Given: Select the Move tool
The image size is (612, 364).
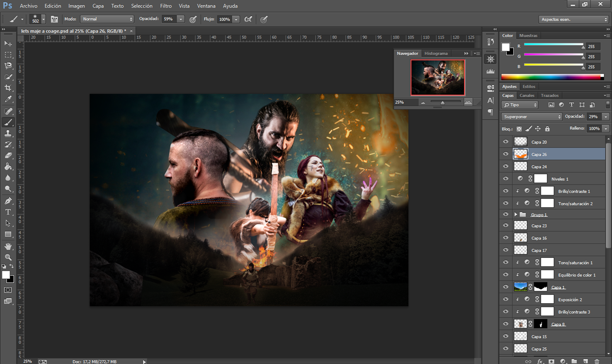Looking at the screenshot, I should (8, 44).
